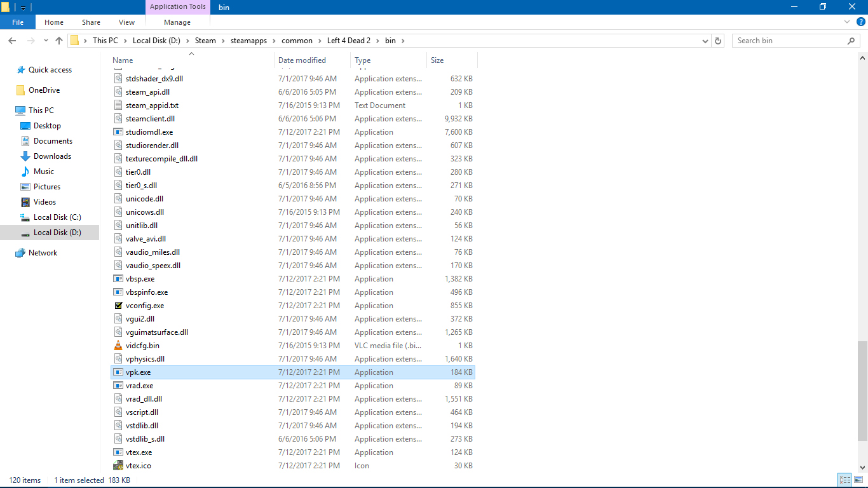Viewport: 868px width, 488px height.
Task: Expand the chevron after Steam in the path
Action: pos(223,41)
